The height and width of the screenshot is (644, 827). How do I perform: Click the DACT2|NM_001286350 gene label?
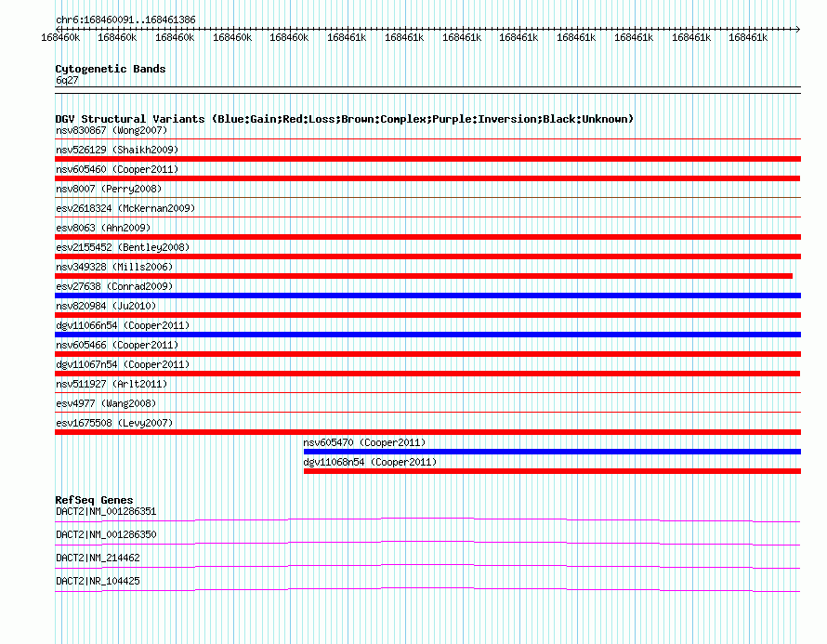coord(106,535)
